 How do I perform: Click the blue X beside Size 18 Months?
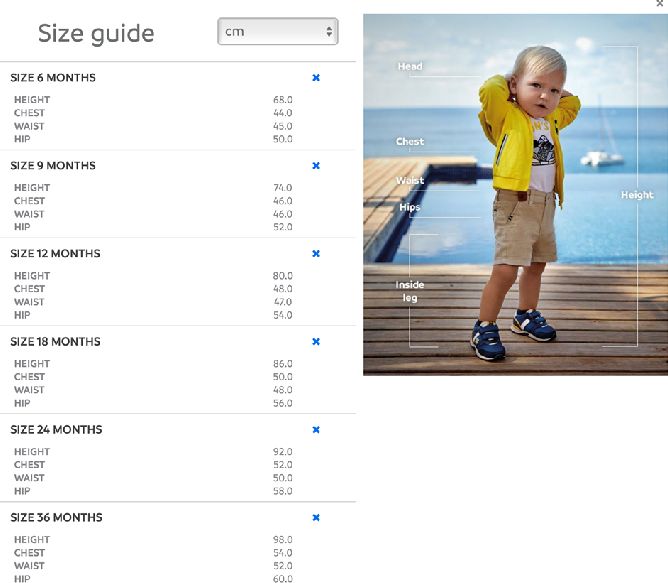[x=316, y=341]
